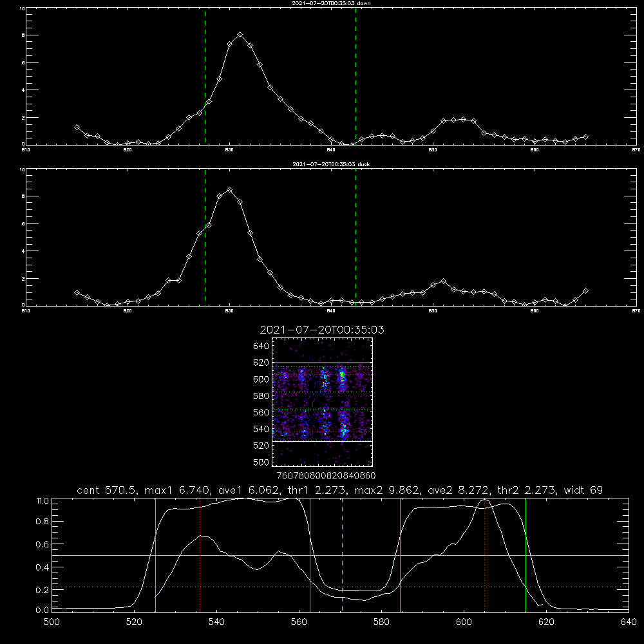This screenshot has height=644, width=644.
Task: Click the heat map spectral image
Action: tap(322, 402)
